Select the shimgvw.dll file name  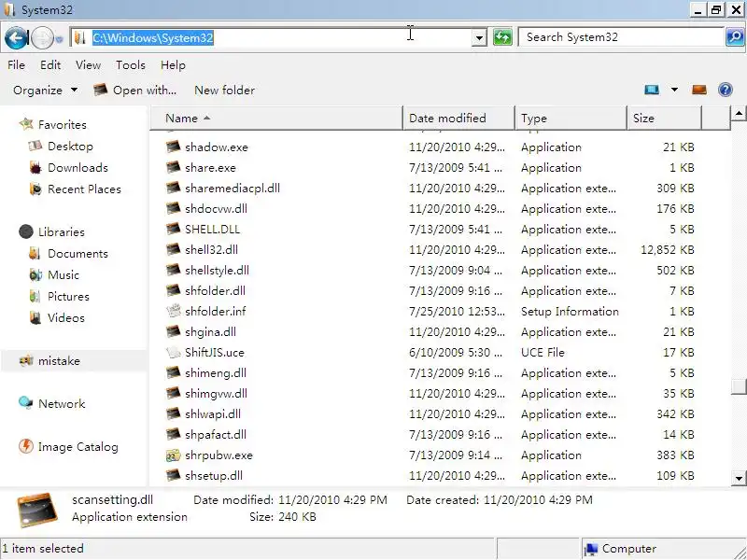coord(217,393)
